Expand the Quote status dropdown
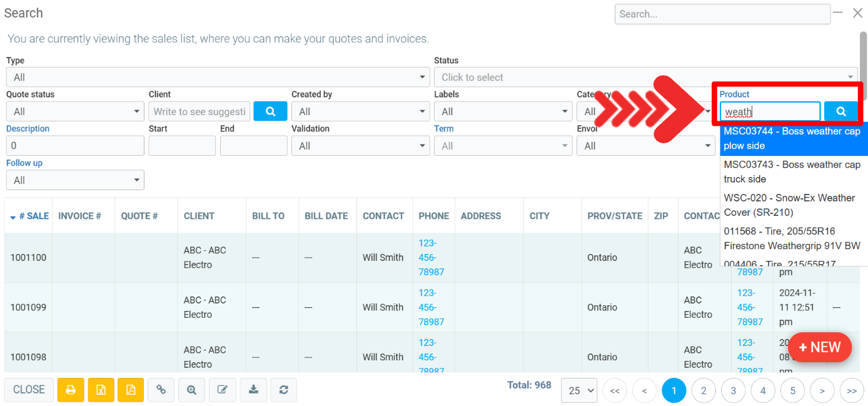Screen dimensions: 868x406 (75, 111)
